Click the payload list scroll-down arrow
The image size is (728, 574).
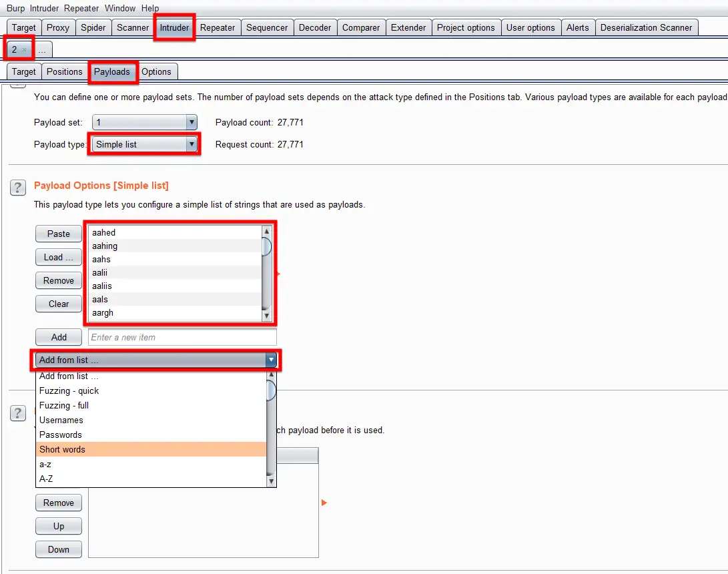click(266, 316)
